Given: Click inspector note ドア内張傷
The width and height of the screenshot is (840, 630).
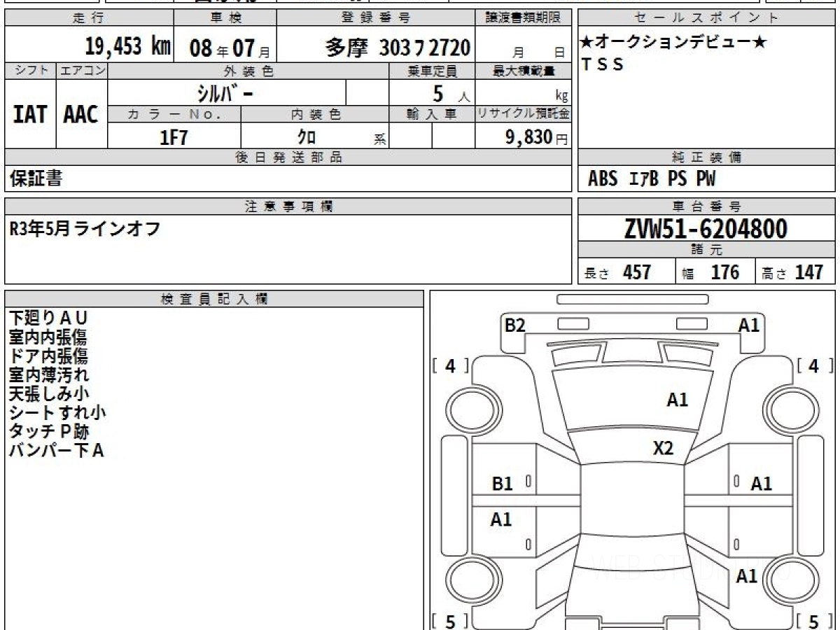Looking at the screenshot, I should click(x=48, y=356).
